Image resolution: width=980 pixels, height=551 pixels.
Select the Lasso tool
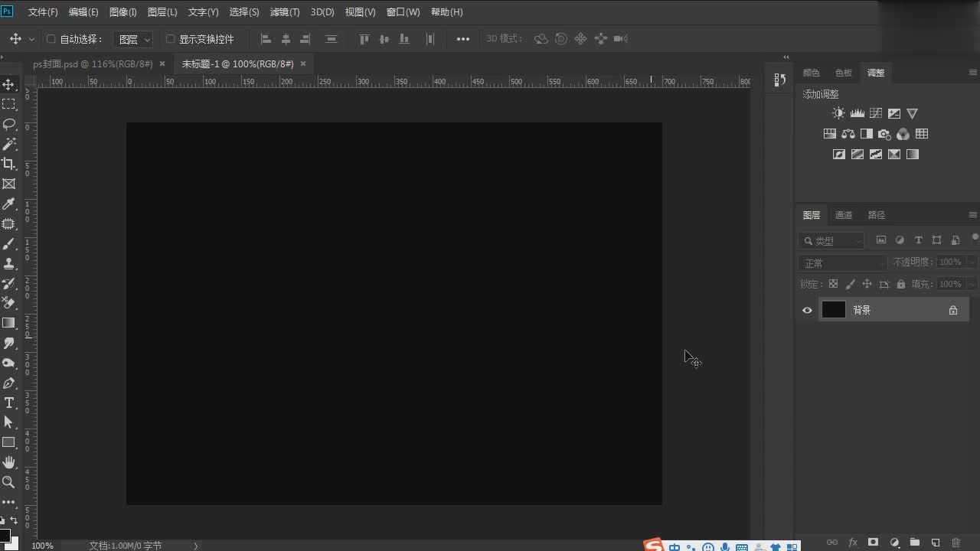9,124
